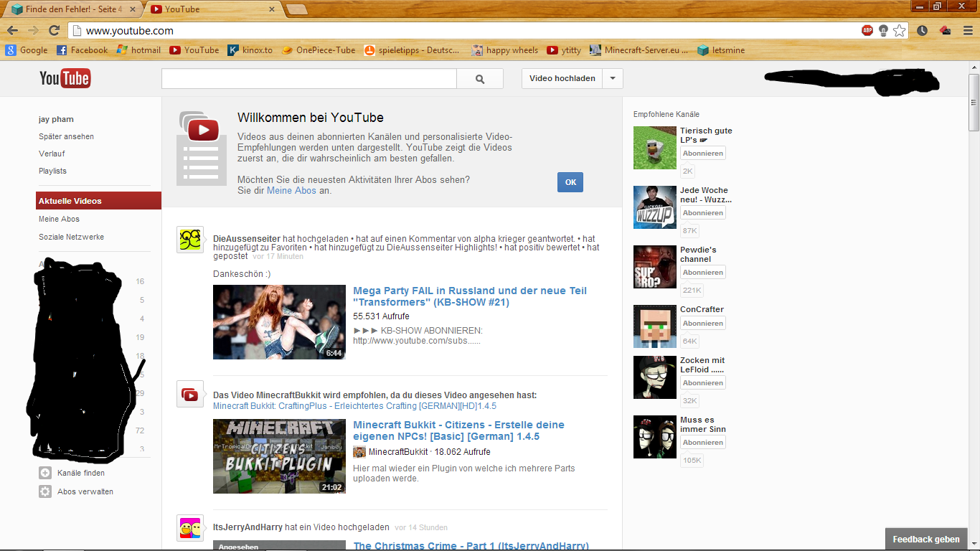The width and height of the screenshot is (980, 551).
Task: Click the DieAussenseiter channel avatar
Action: (x=190, y=240)
